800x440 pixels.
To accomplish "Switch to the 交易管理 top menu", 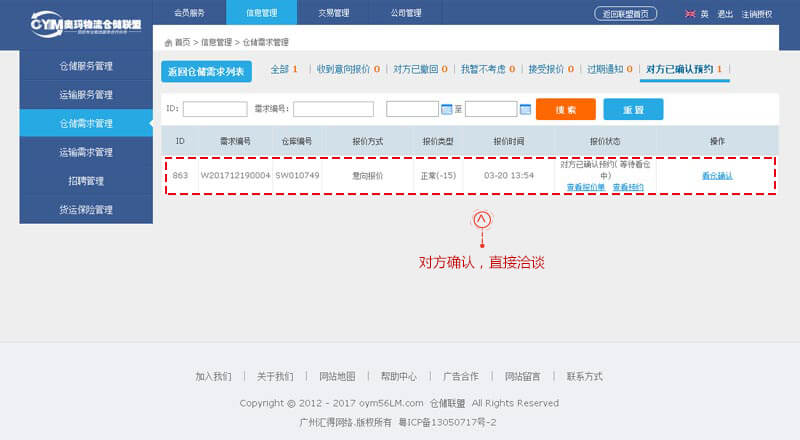I will coord(333,13).
